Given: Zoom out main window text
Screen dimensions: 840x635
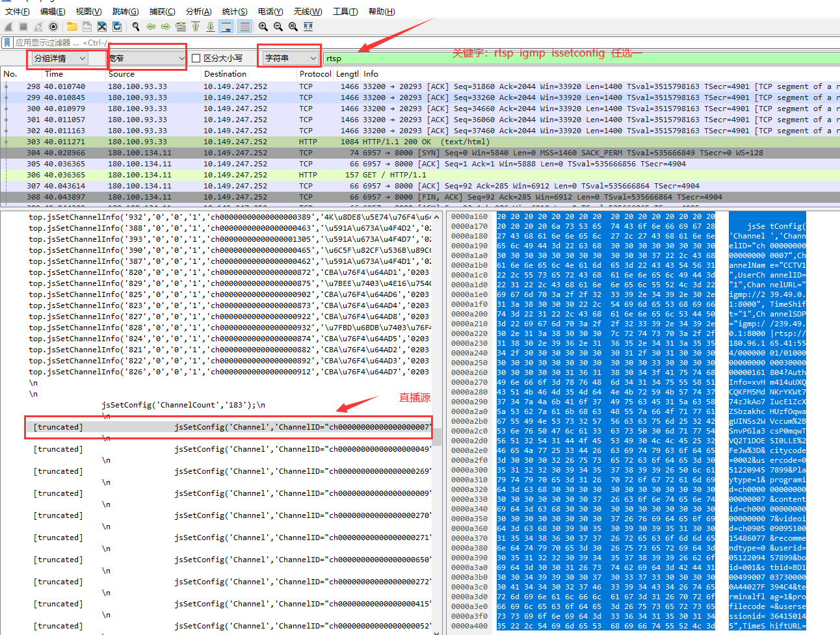Looking at the screenshot, I should tap(278, 27).
